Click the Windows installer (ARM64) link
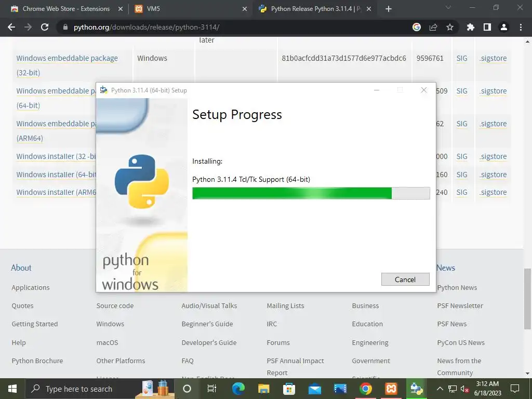Image resolution: width=532 pixels, height=399 pixels. [56, 192]
